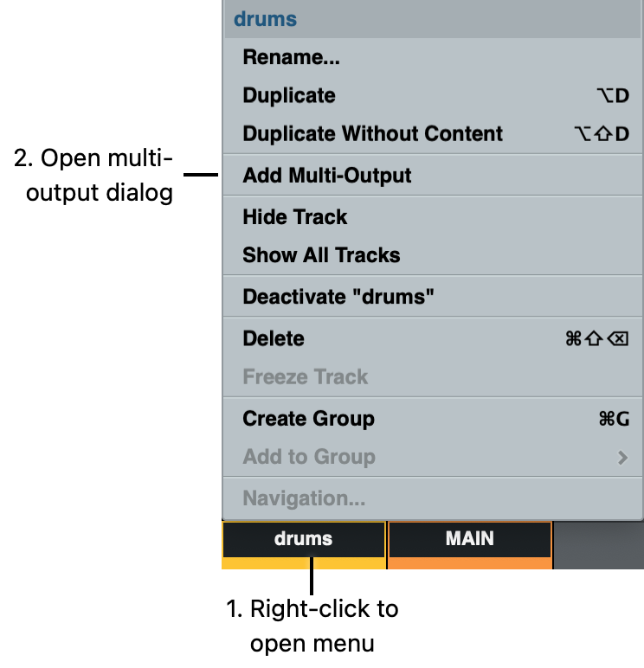This screenshot has height=668, width=644.
Task: Click Duplicate Without Content
Action: point(372,134)
